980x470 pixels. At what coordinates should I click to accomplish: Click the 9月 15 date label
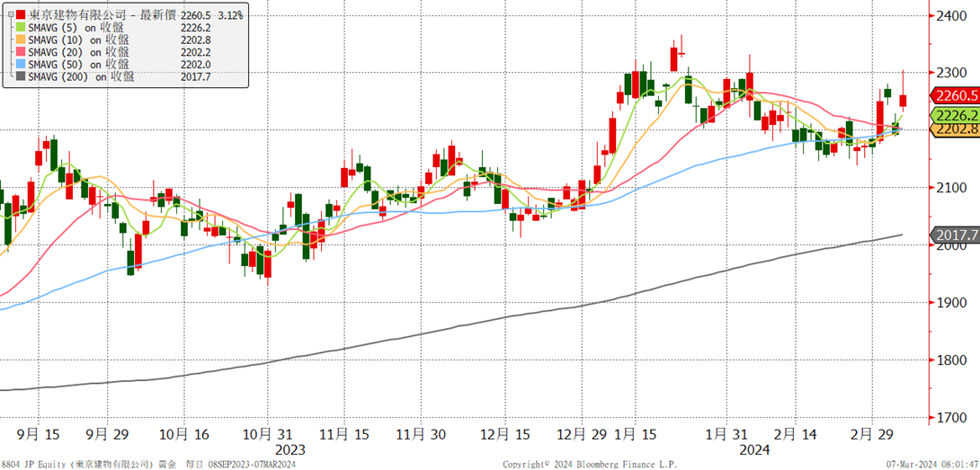pyautogui.click(x=38, y=434)
